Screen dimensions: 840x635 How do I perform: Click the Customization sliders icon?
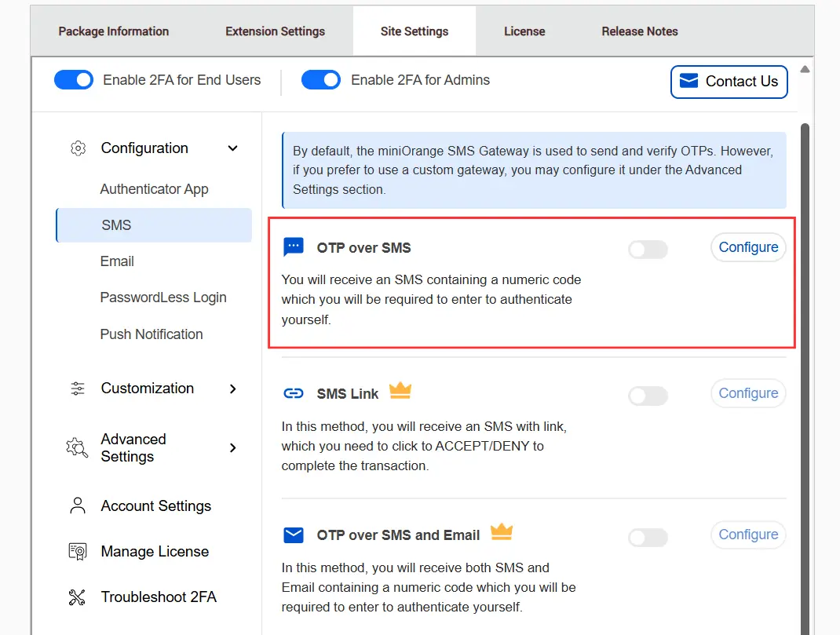[x=78, y=389]
